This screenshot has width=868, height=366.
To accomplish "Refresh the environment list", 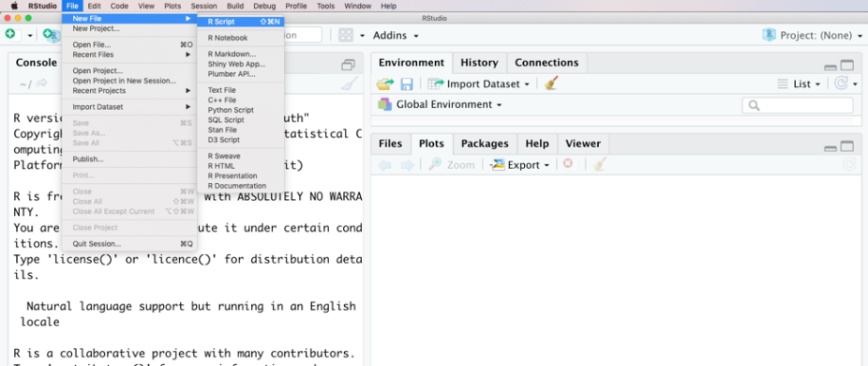I will click(x=841, y=84).
